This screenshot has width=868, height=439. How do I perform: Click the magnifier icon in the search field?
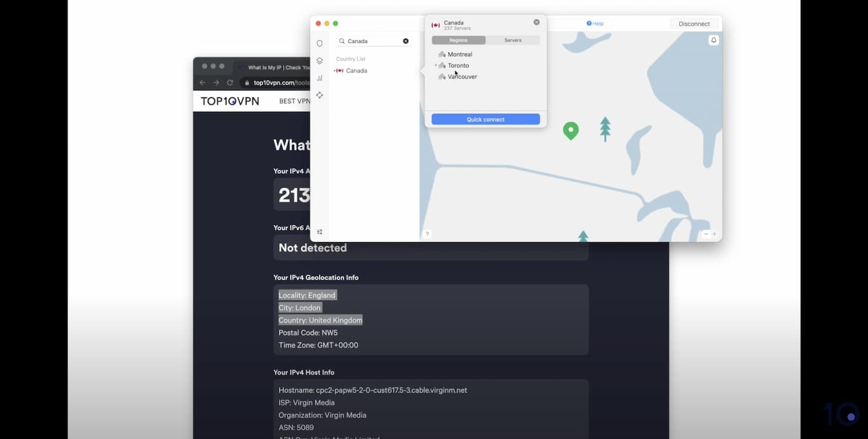[x=342, y=41]
